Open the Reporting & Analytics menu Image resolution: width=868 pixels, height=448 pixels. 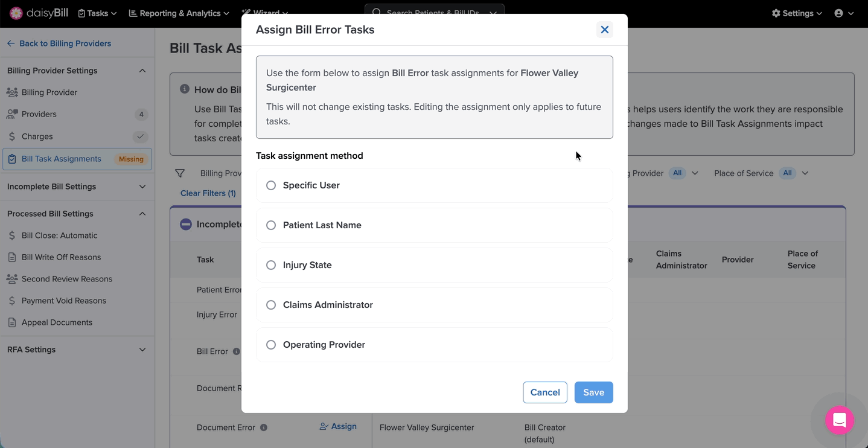tap(179, 13)
